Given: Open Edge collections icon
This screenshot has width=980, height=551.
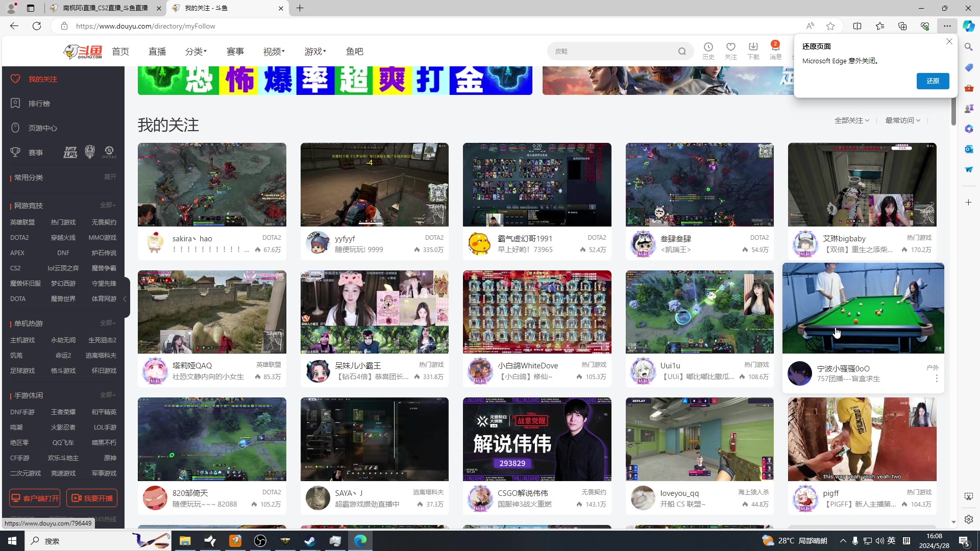Looking at the screenshot, I should (x=902, y=26).
